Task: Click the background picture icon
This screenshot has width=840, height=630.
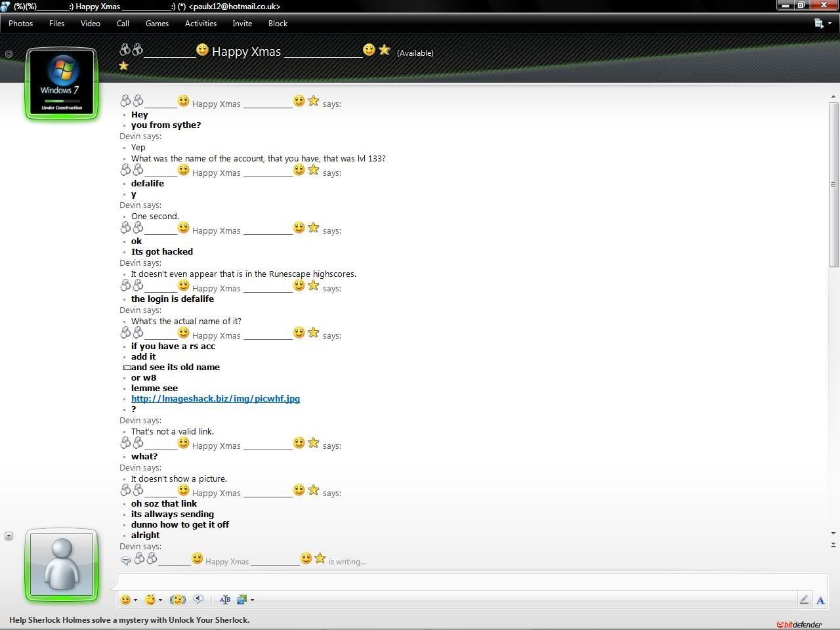Action: [x=241, y=599]
